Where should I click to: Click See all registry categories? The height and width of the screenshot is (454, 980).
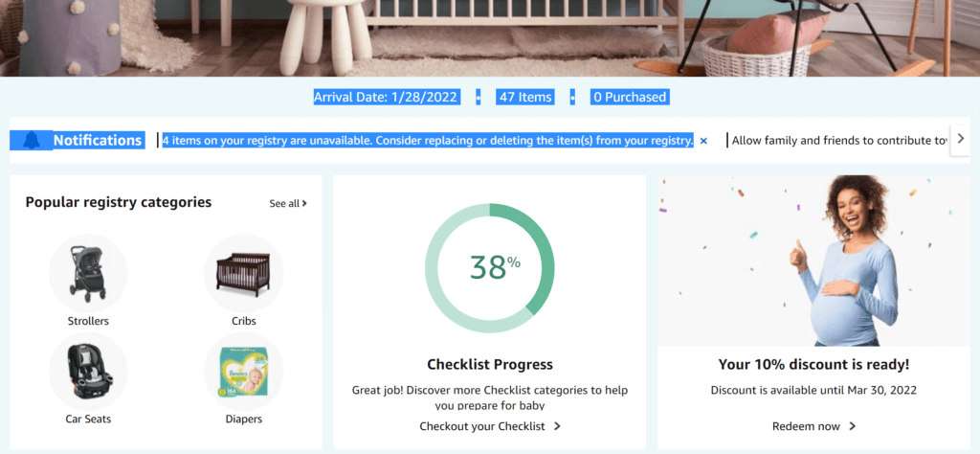[288, 203]
